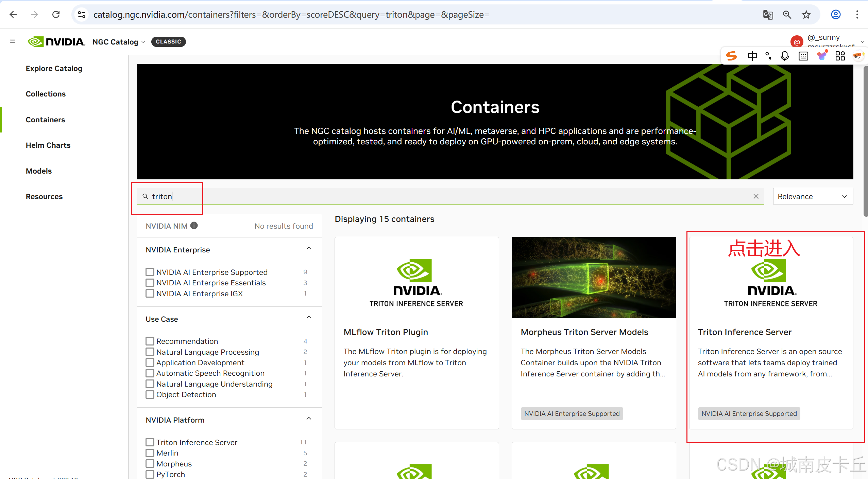This screenshot has height=479, width=868.
Task: Click the NVIDIA logo
Action: click(56, 41)
